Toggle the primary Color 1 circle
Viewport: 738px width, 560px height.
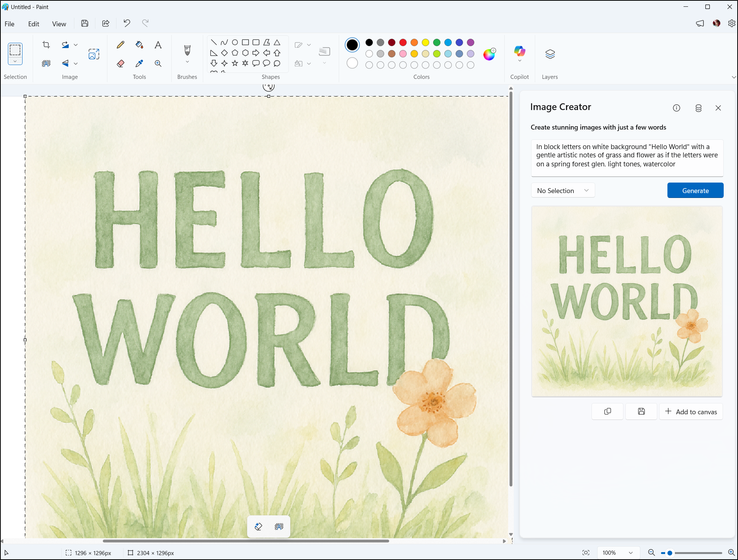352,45
